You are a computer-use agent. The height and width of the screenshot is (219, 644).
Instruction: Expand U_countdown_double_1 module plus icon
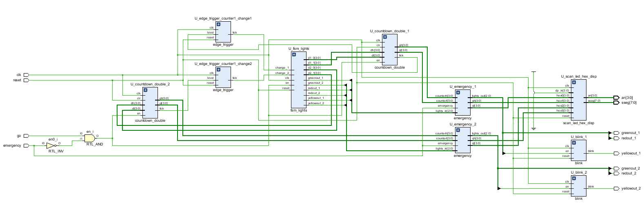click(385, 37)
